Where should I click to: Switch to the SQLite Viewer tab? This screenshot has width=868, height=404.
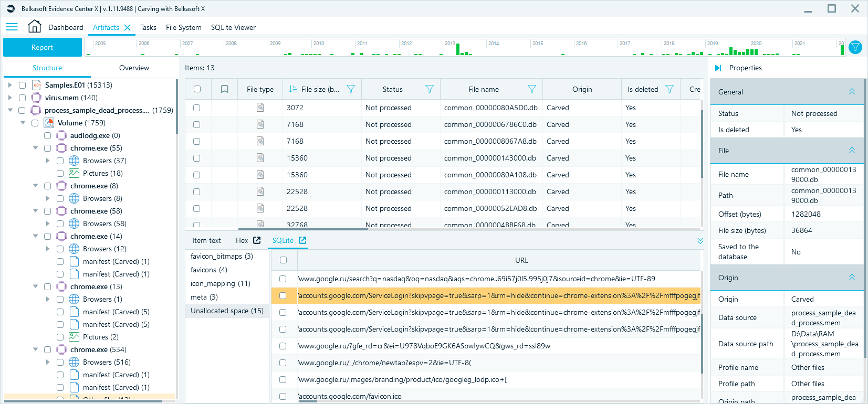click(233, 27)
